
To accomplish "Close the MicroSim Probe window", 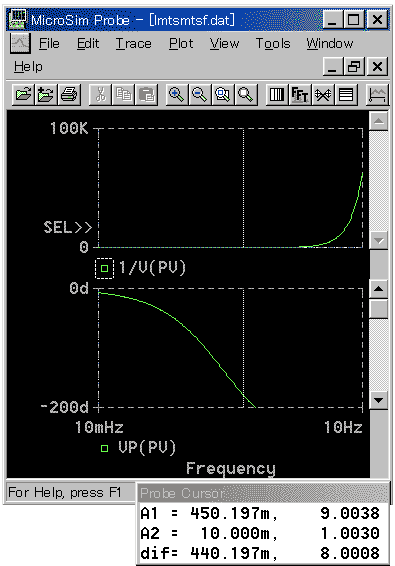I will pyautogui.click(x=377, y=19).
